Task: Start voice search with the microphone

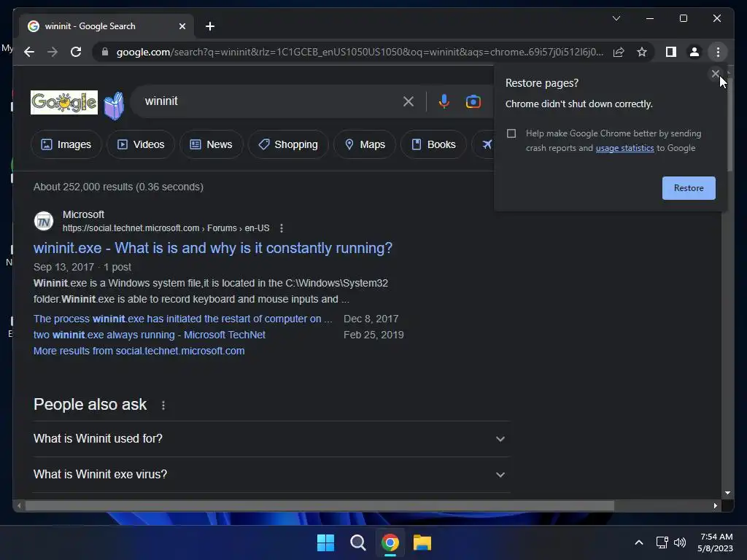Action: [444, 101]
